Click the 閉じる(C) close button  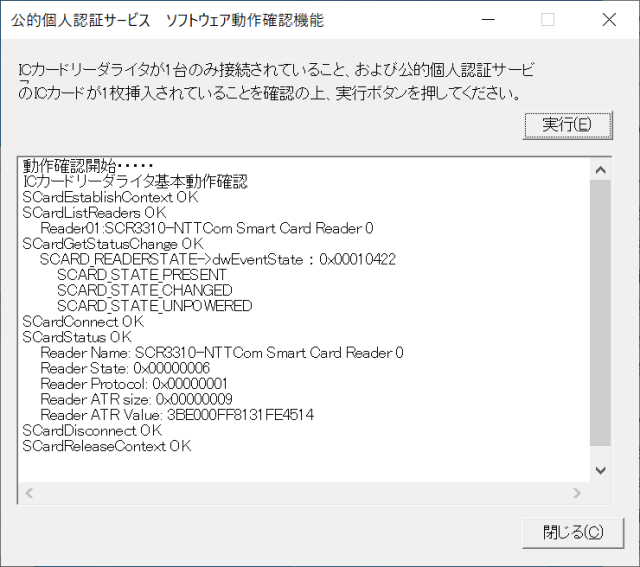click(573, 533)
